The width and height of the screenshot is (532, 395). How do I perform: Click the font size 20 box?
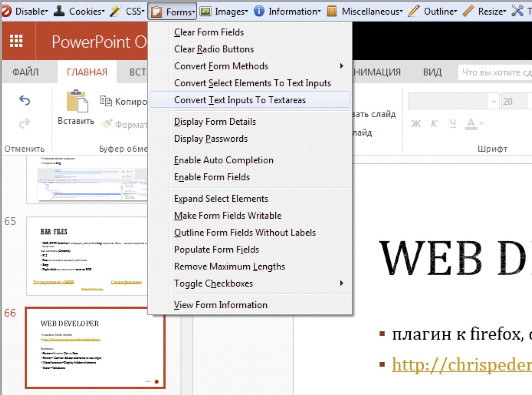click(x=515, y=101)
